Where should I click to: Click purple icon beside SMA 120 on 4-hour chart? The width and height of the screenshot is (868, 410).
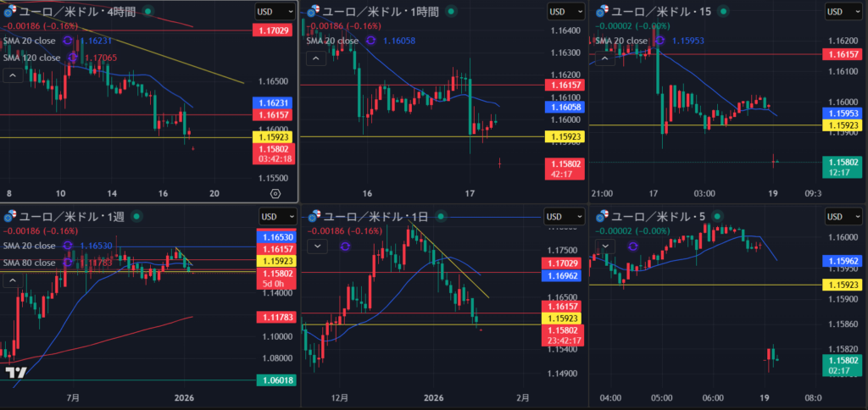pyautogui.click(x=72, y=58)
